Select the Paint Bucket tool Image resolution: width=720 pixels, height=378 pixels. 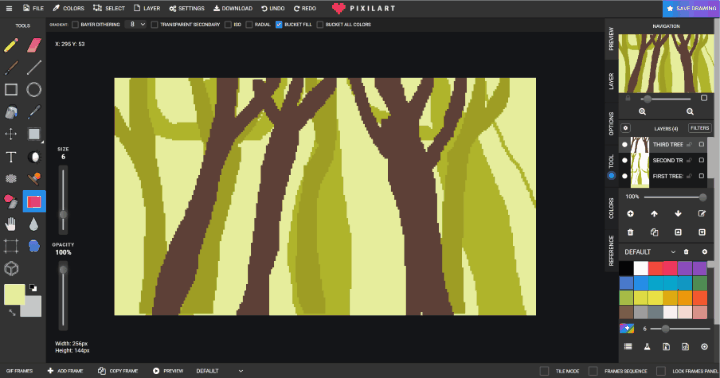click(11, 112)
